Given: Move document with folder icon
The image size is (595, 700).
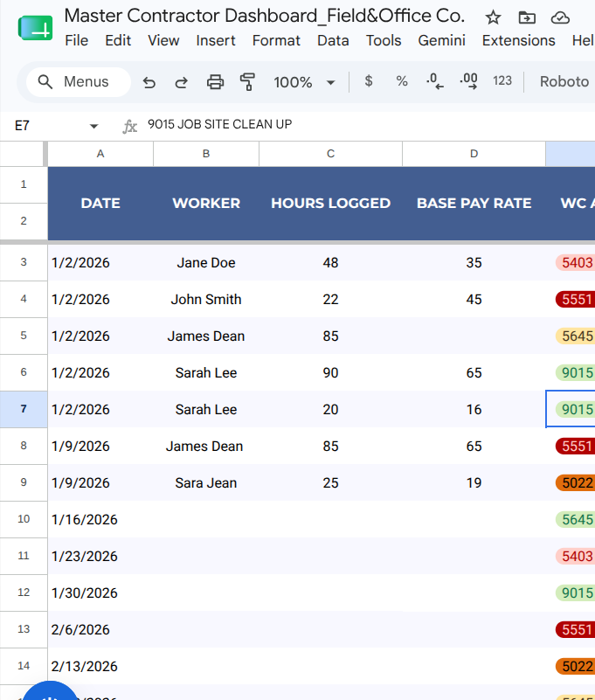Looking at the screenshot, I should click(x=527, y=17).
